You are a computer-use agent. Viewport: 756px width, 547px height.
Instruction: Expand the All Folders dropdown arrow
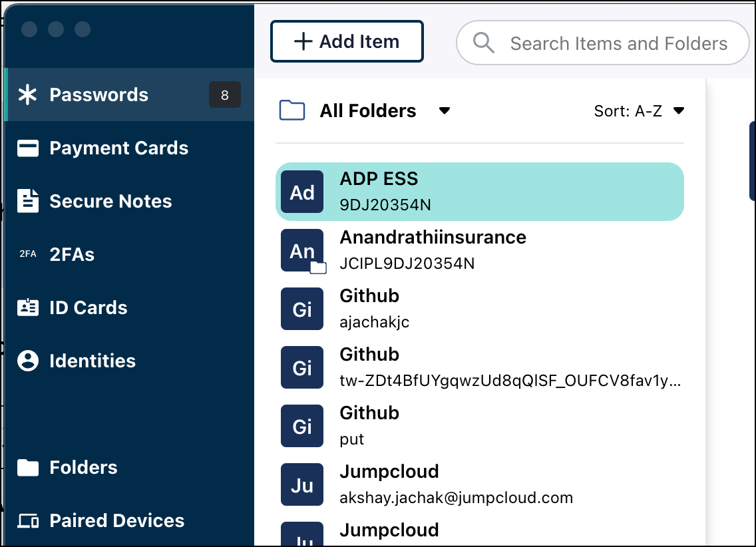point(445,111)
